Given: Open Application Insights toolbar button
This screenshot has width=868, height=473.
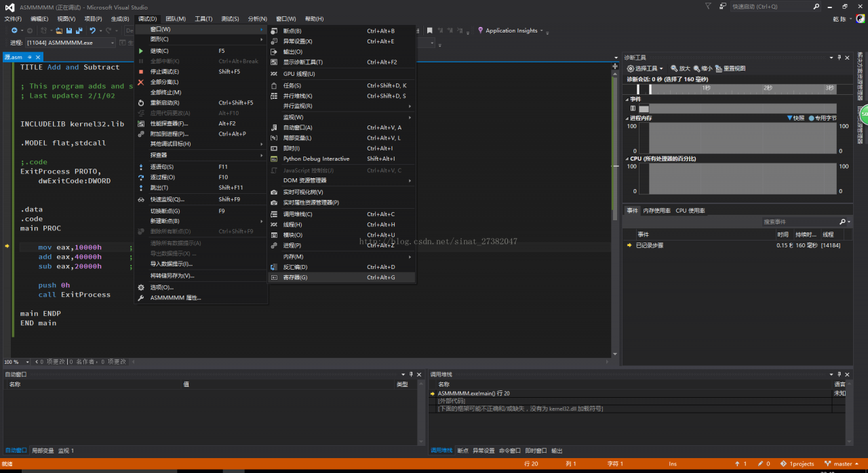Looking at the screenshot, I should [511, 30].
